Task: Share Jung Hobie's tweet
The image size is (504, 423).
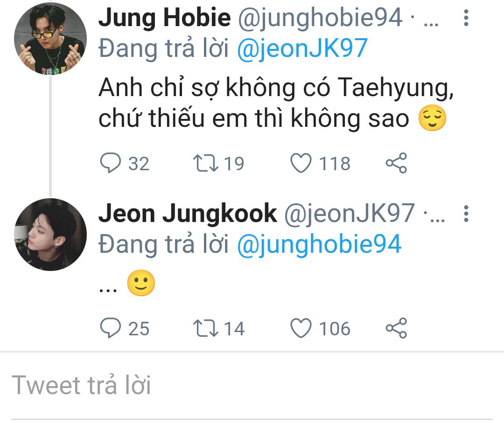Action: [x=396, y=164]
